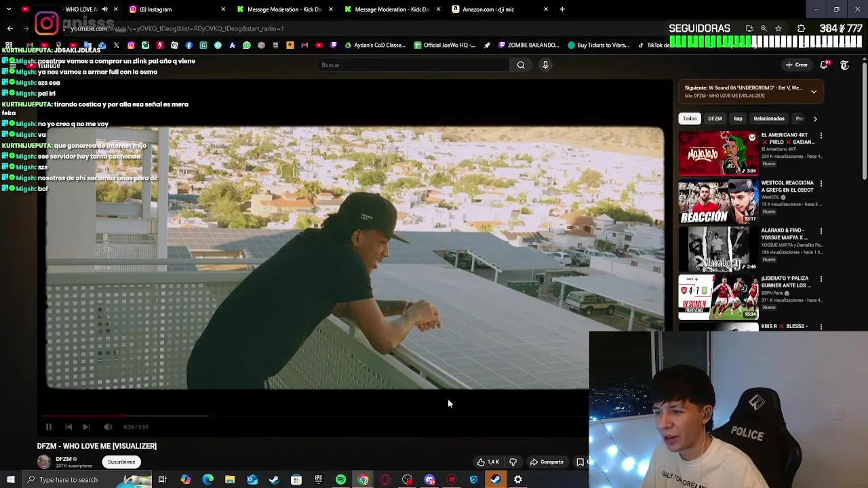This screenshot has height=488, width=868.
Task: Open Opera GX from the taskbar
Action: 385,480
